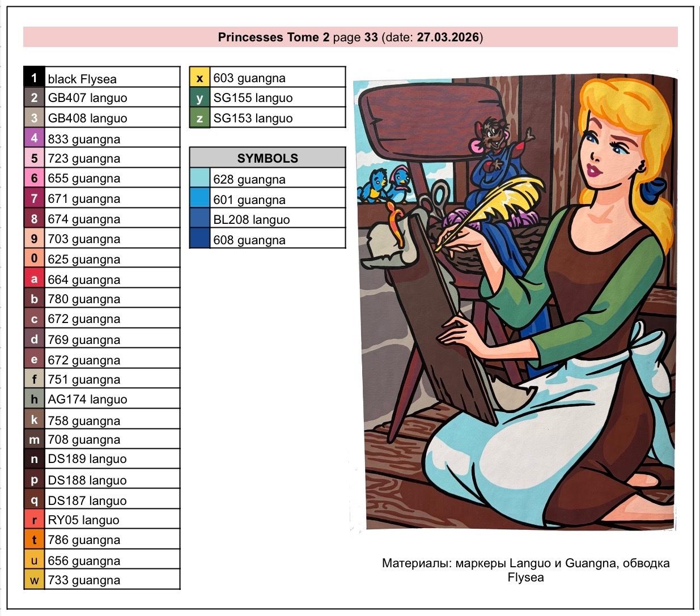The height and width of the screenshot is (616, 700).
Task: Select the swatch lettered n
Action: 34,459
